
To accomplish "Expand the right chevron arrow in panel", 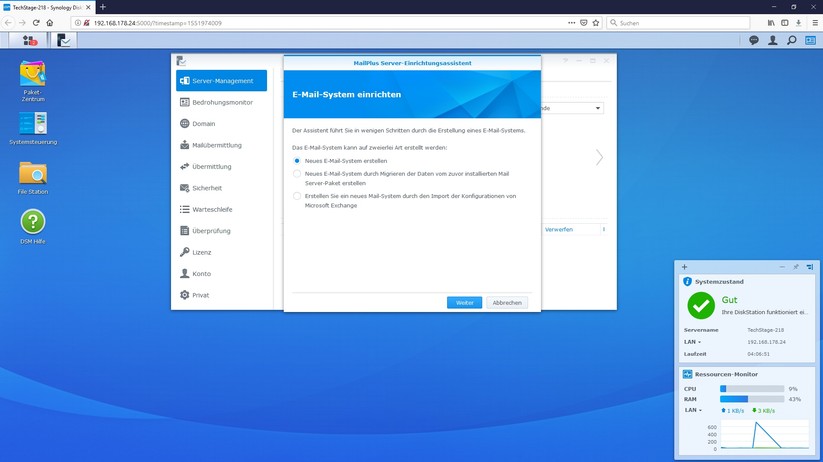I will pyautogui.click(x=599, y=157).
